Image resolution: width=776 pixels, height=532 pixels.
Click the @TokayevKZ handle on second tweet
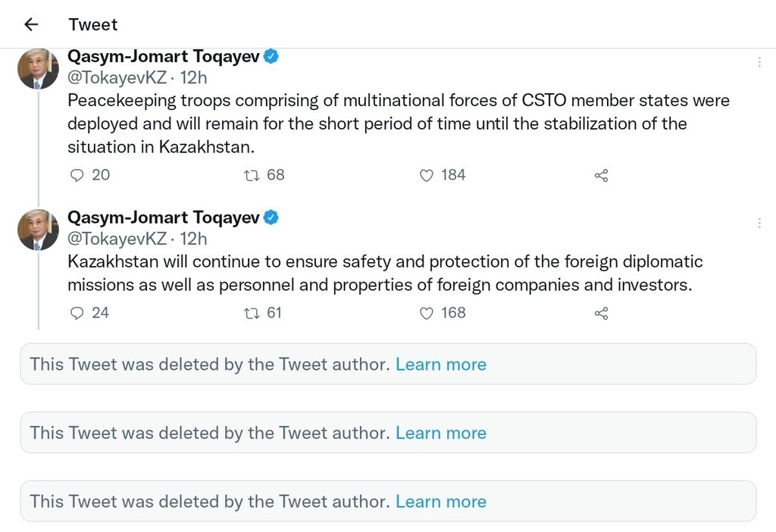click(x=117, y=239)
